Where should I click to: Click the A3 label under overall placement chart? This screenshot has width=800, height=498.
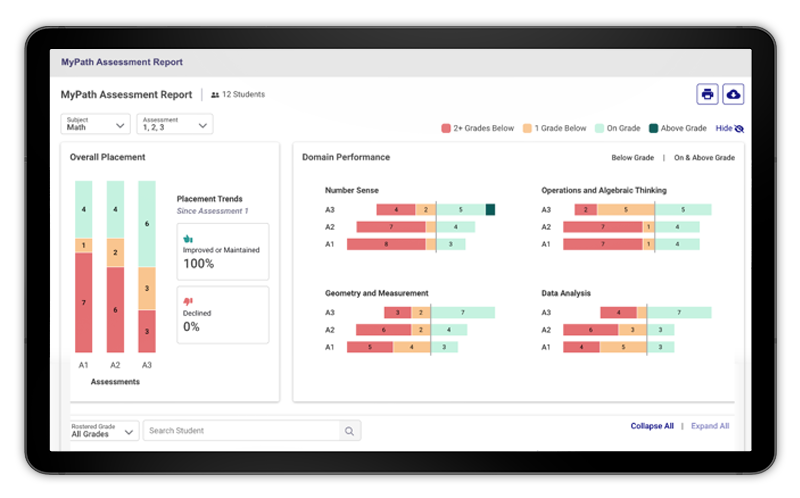point(147,365)
